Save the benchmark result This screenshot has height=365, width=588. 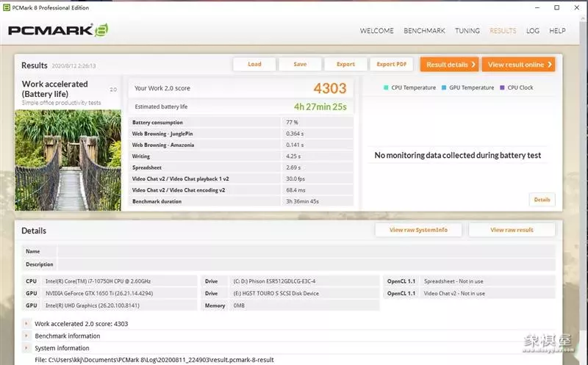click(x=300, y=65)
